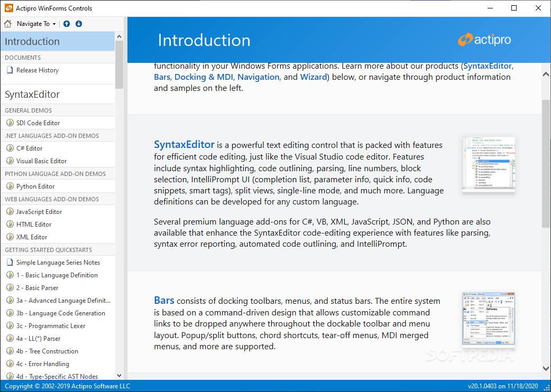The width and height of the screenshot is (551, 392).
Task: Click the play icon beside SDI Code Editor
Action: (10, 123)
